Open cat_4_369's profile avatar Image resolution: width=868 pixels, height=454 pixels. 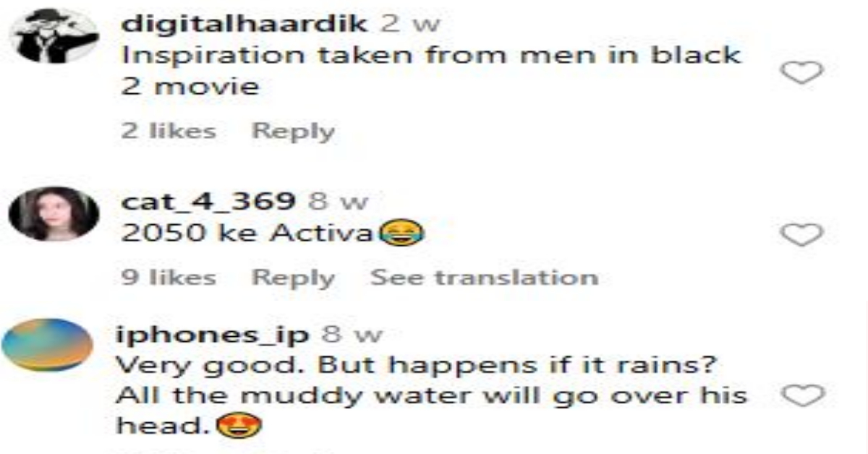tap(54, 213)
